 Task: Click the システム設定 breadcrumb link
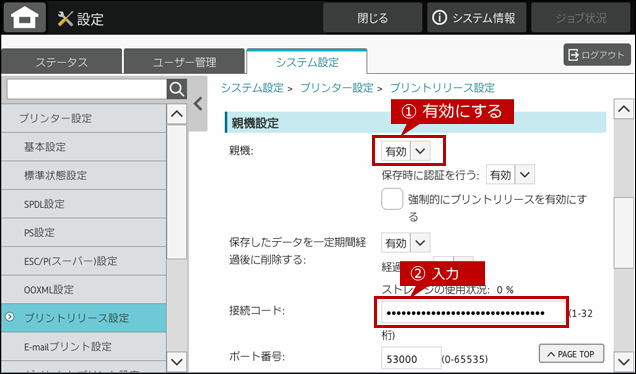(x=252, y=88)
